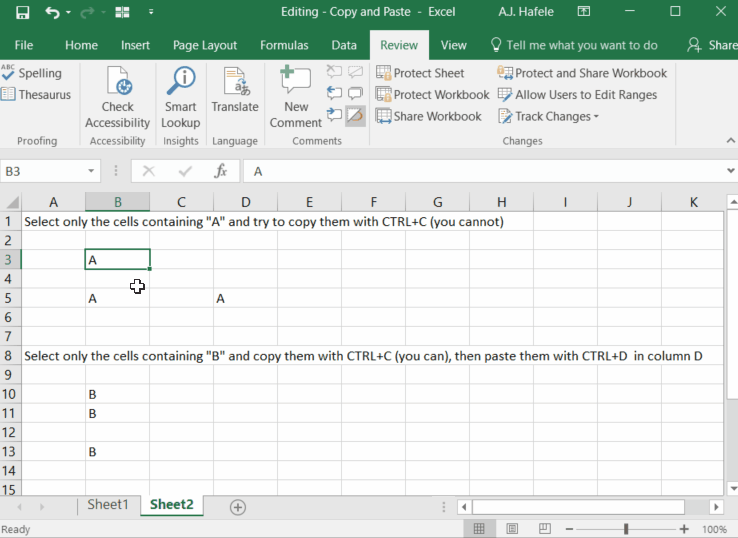The image size is (738, 538).
Task: Collapse the ribbon with the chevron
Action: click(x=730, y=140)
